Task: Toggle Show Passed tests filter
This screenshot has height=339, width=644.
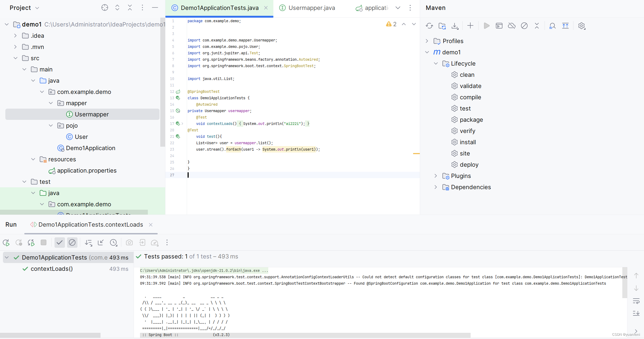Action: tap(59, 243)
